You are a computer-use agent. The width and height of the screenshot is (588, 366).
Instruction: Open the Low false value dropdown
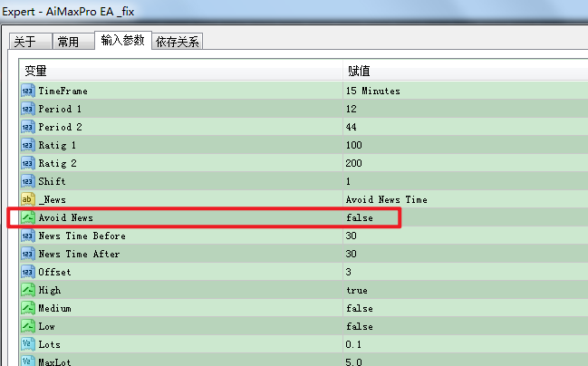coord(359,326)
